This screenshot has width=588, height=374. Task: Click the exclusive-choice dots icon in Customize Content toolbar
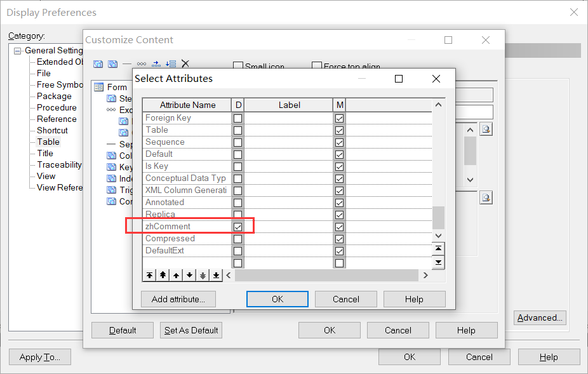[142, 64]
